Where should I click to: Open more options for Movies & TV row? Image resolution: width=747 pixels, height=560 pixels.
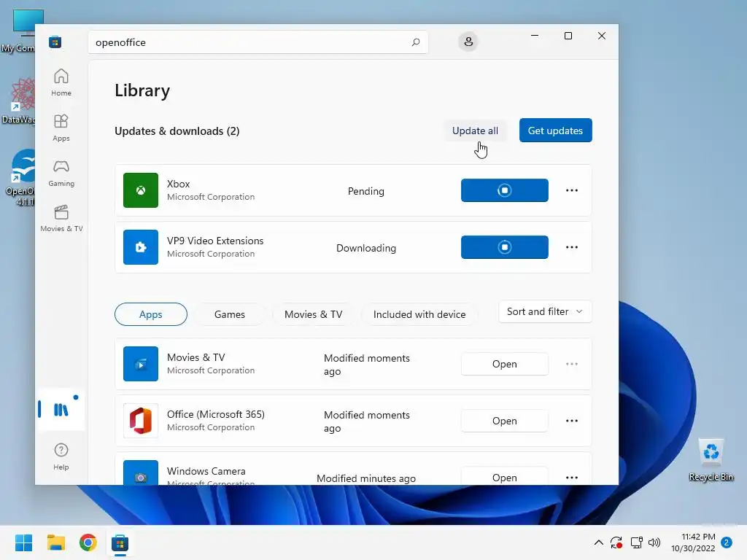pos(572,364)
